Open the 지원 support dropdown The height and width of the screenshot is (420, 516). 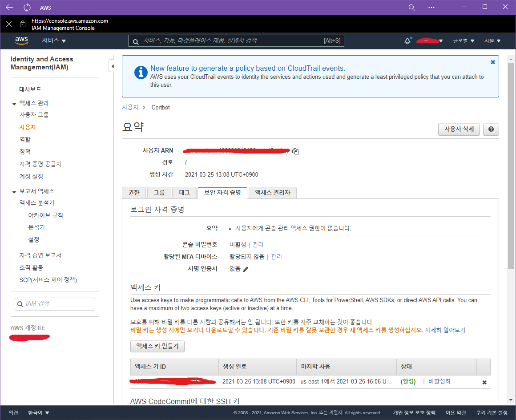492,41
